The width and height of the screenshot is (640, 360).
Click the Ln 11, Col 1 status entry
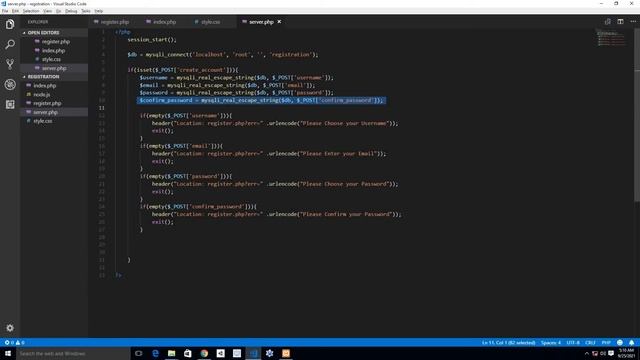pyautogui.click(x=509, y=342)
